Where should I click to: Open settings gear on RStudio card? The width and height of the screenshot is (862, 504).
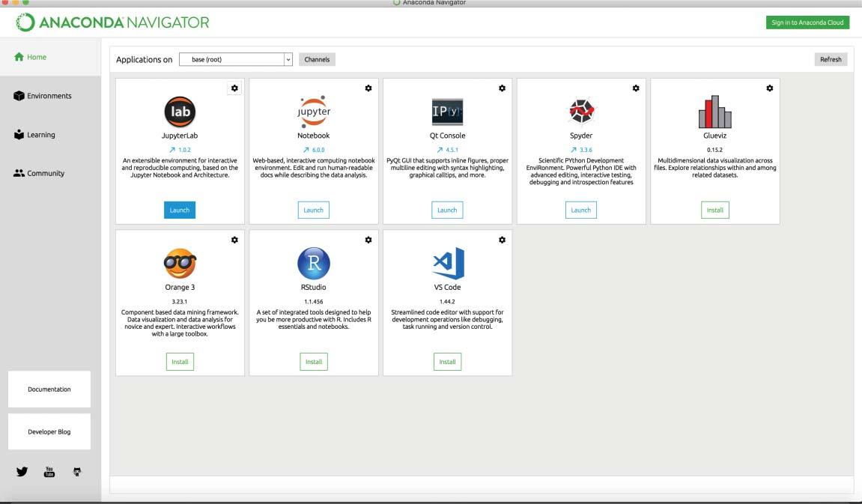[x=368, y=240]
